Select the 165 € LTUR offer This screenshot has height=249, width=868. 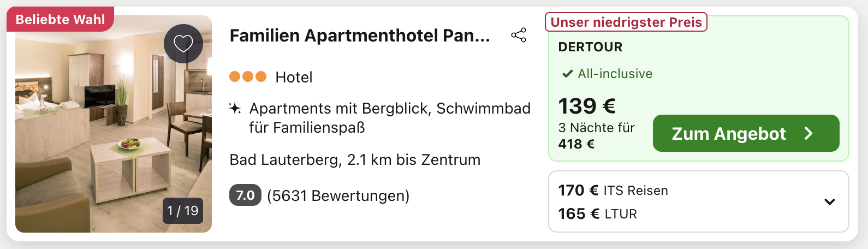coord(597,214)
